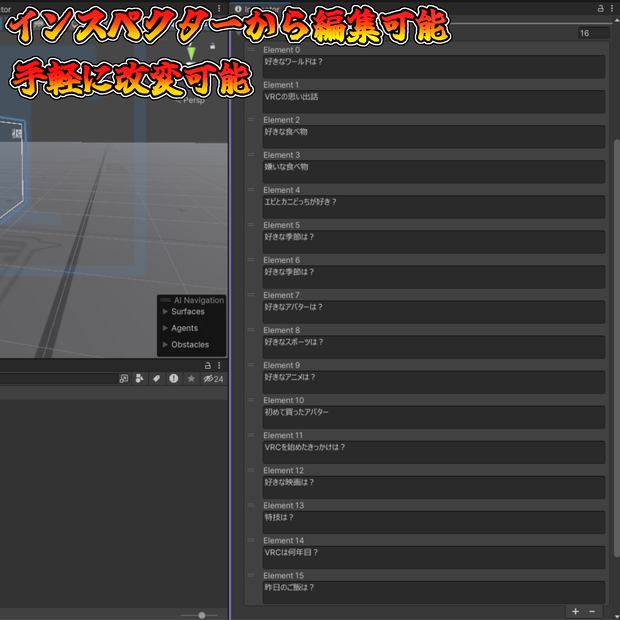Screen dimensions: 620x620
Task: Open the Project window three-dot menu
Action: coord(219,365)
